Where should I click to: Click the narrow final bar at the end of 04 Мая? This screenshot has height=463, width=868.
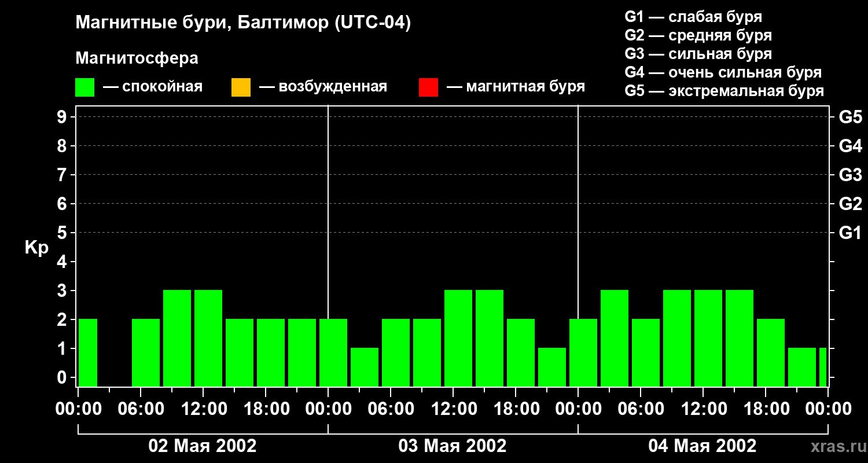tap(823, 367)
